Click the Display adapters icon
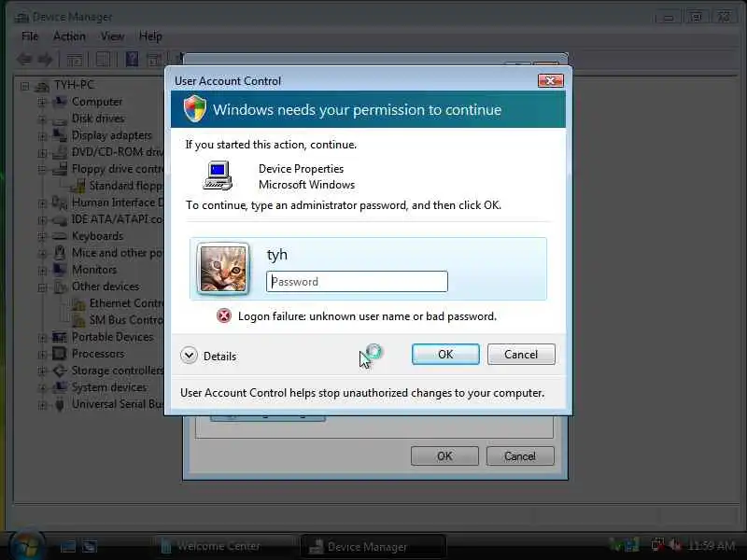Image resolution: width=747 pixels, height=560 pixels. pos(60,135)
